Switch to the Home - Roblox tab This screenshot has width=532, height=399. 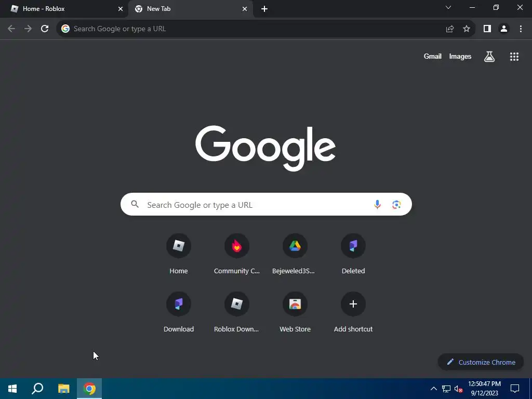64,9
